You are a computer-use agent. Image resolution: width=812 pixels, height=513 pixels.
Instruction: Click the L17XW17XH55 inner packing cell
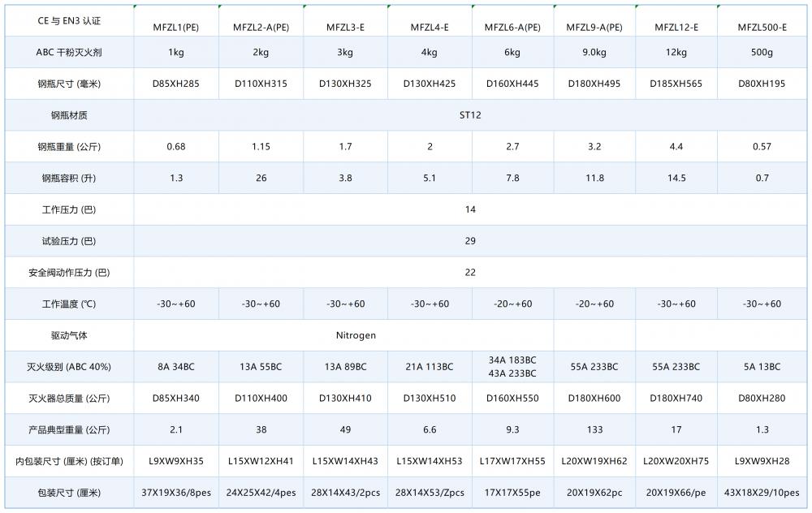click(512, 461)
